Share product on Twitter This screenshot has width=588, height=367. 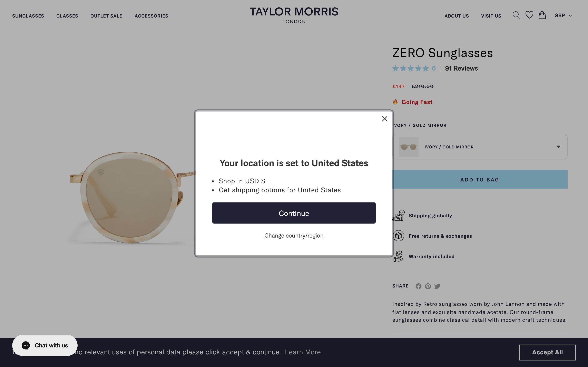(438, 286)
